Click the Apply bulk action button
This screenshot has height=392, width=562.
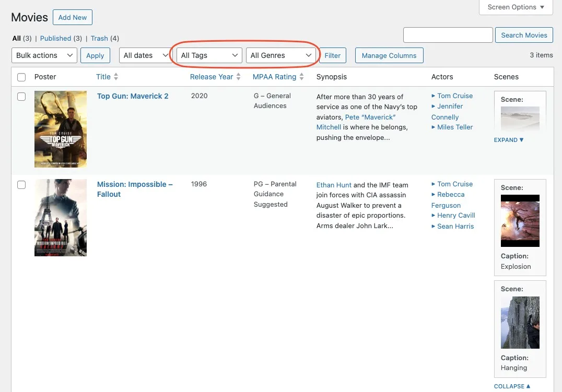(x=95, y=55)
